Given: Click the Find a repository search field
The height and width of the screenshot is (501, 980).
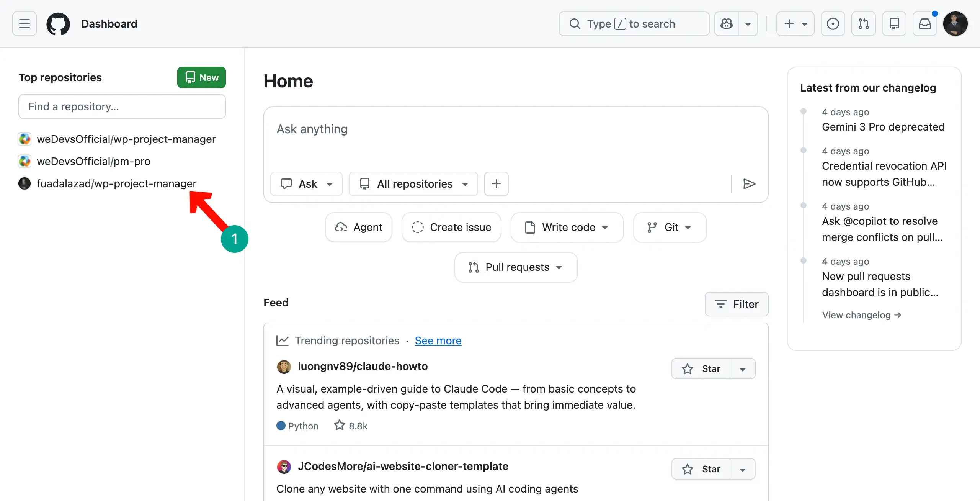Looking at the screenshot, I should (122, 106).
